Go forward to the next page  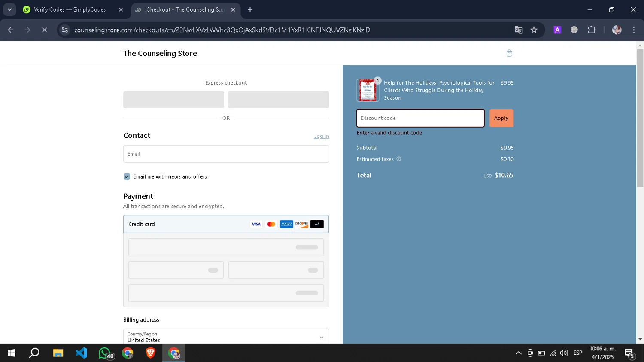(27, 30)
